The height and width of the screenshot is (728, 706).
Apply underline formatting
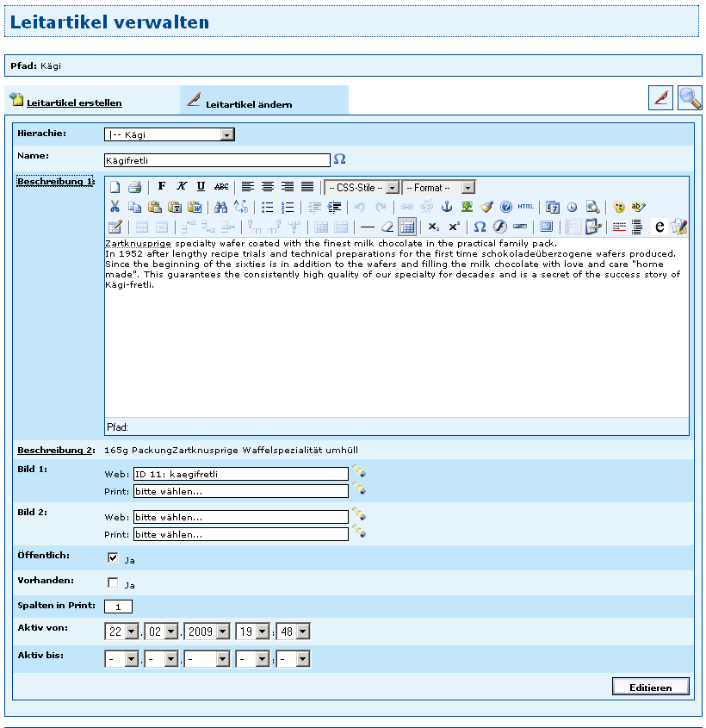(x=201, y=187)
